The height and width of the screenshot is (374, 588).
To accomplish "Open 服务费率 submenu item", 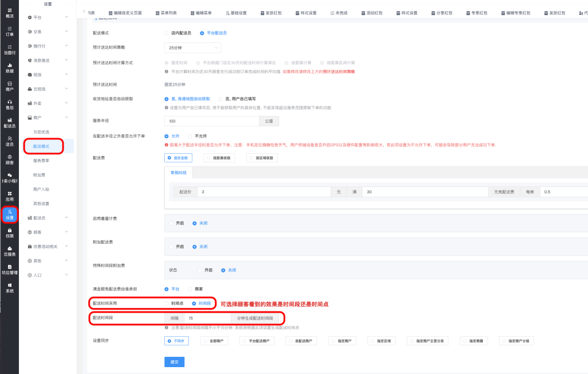I will pyautogui.click(x=44, y=161).
